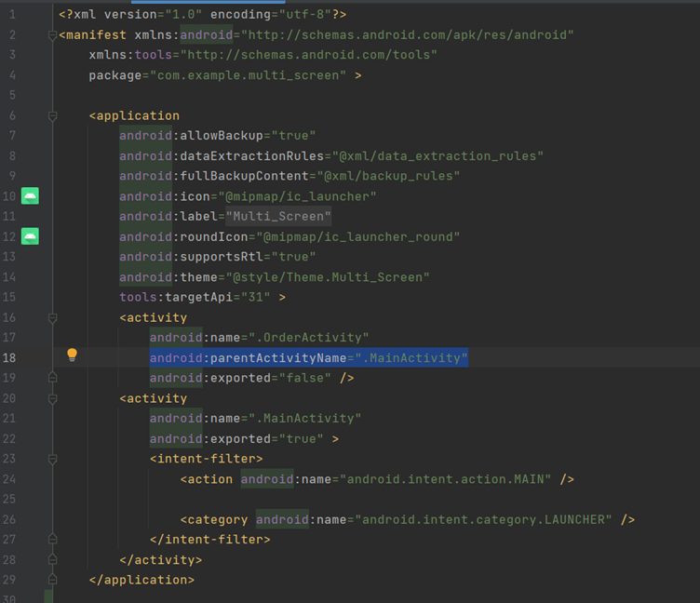Click the fold end marker at closing application tag
Screen dimensions: 700x603
click(52, 580)
